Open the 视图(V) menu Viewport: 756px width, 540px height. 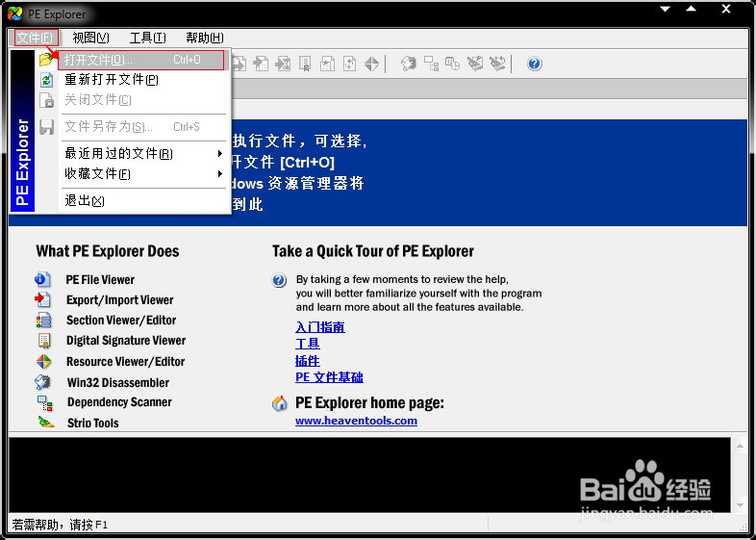(x=90, y=38)
